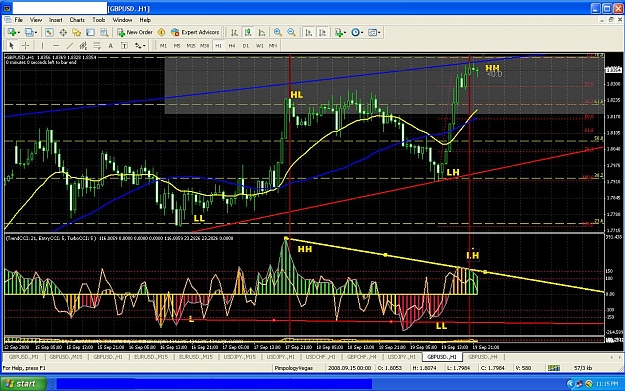Switch to the GBPUSD.,H4 chart tab
Screen dimensions: 625x391
pyautogui.click(x=483, y=357)
